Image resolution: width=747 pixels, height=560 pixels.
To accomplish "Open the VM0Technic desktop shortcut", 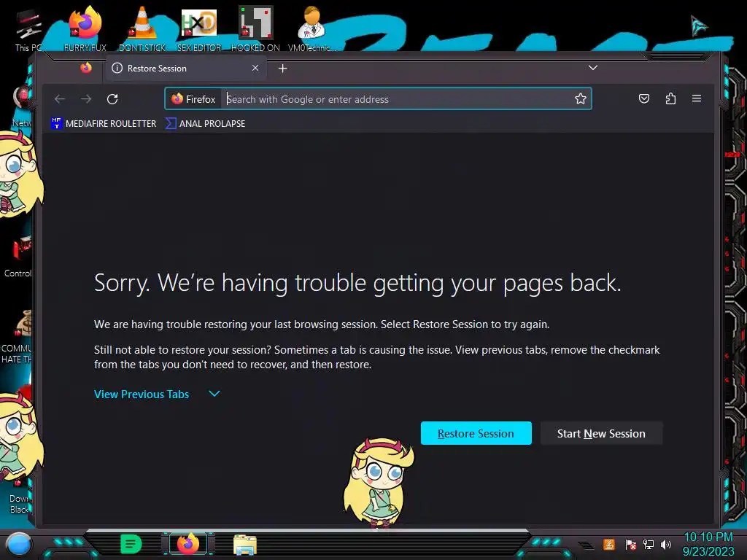I will pos(312,28).
